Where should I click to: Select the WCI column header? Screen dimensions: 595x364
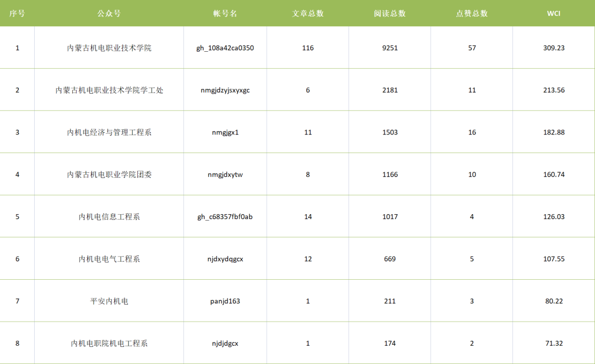tap(554, 13)
